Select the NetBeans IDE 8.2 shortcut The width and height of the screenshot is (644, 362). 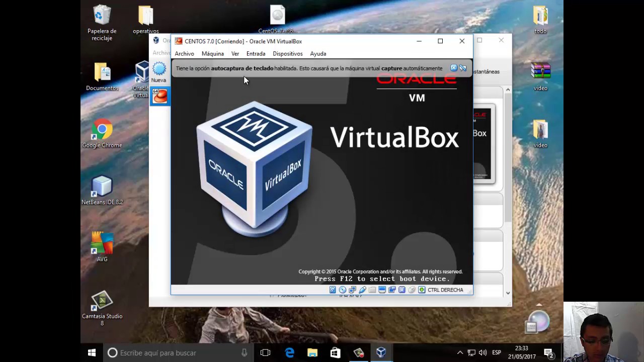pos(102,191)
